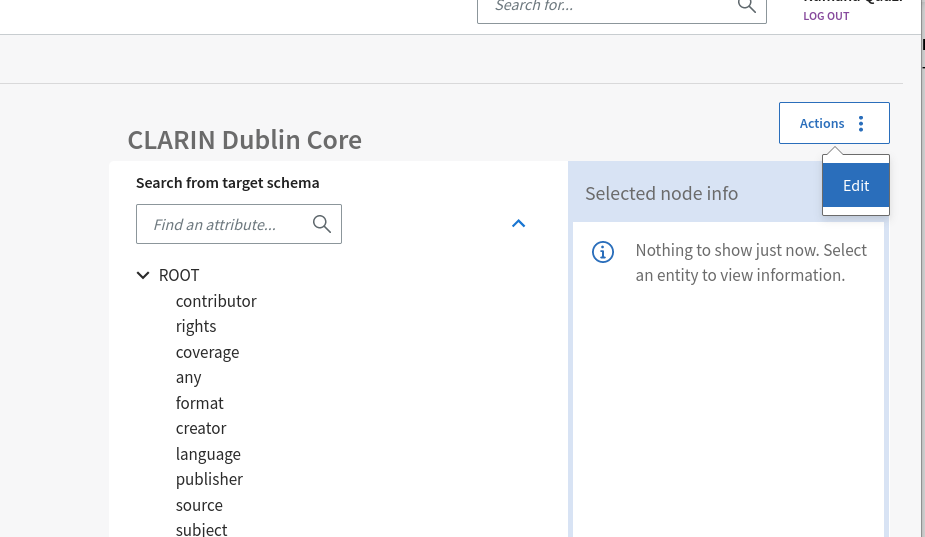The image size is (925, 537).
Task: Click the magnifier icon in top search bar
Action: pos(746,6)
